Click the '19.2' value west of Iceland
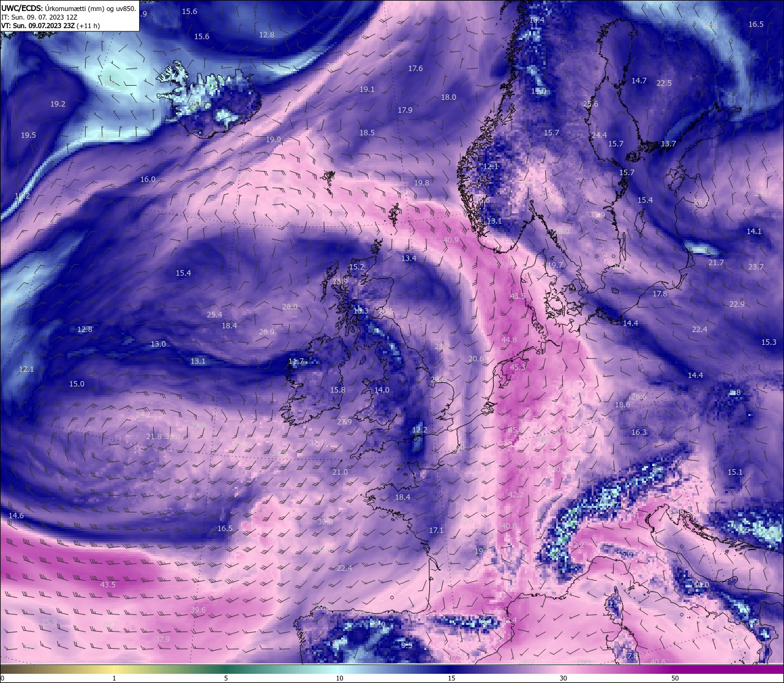 pyautogui.click(x=58, y=104)
